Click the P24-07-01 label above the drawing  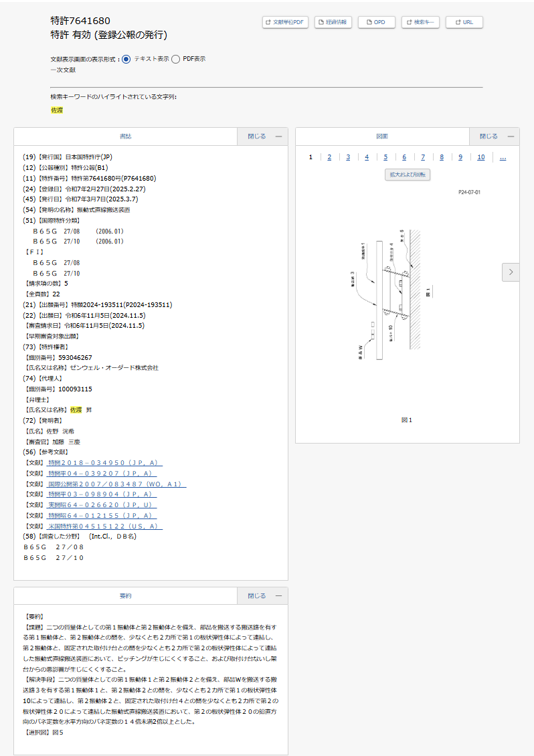click(469, 193)
